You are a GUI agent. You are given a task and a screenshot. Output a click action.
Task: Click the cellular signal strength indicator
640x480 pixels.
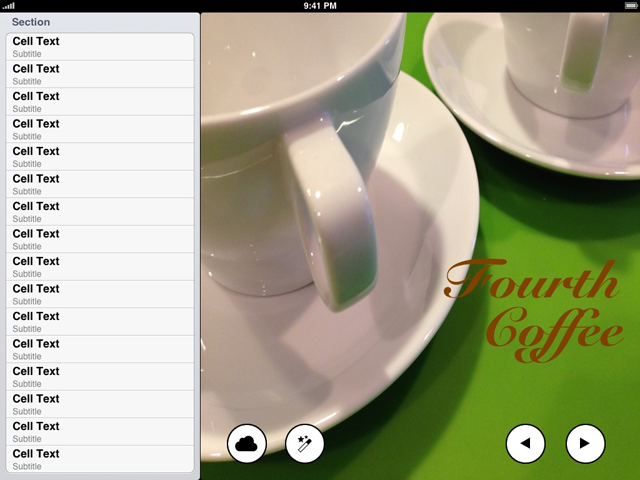(x=8, y=6)
